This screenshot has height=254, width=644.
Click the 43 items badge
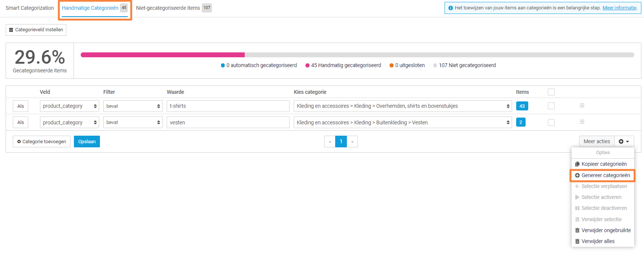(522, 106)
